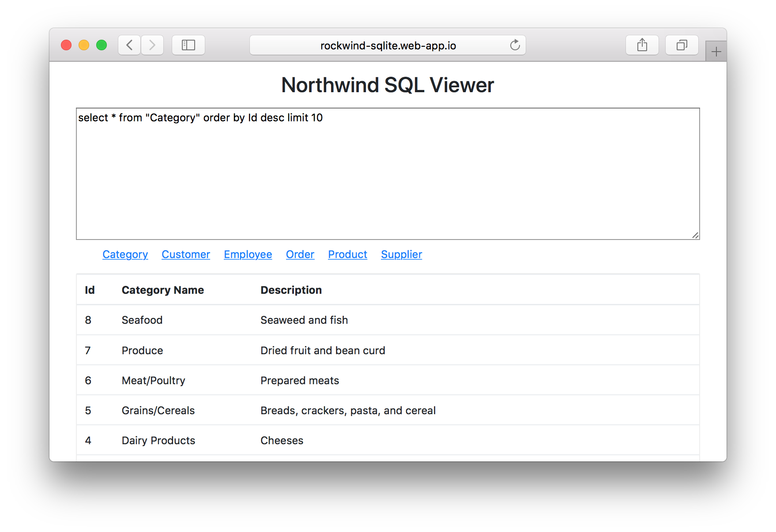This screenshot has height=532, width=776.
Task: Show all tabs overview icon
Action: 682,45
